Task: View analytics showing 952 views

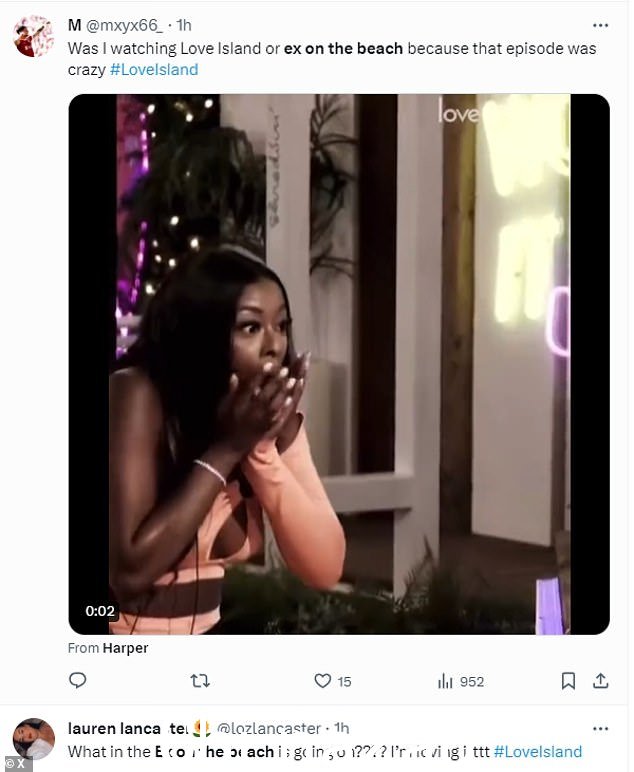Action: [461, 681]
